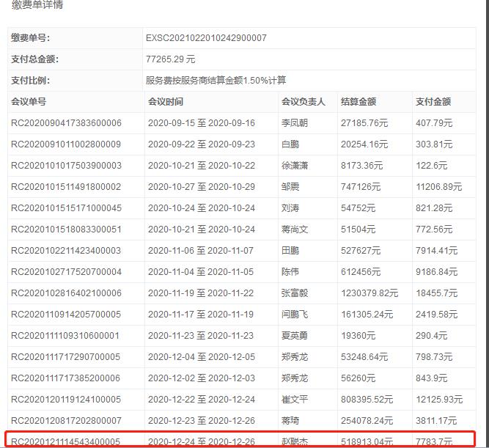Open meeting order RC2020120817202800007
Viewport: 489px width, 448px height.
click(x=66, y=421)
